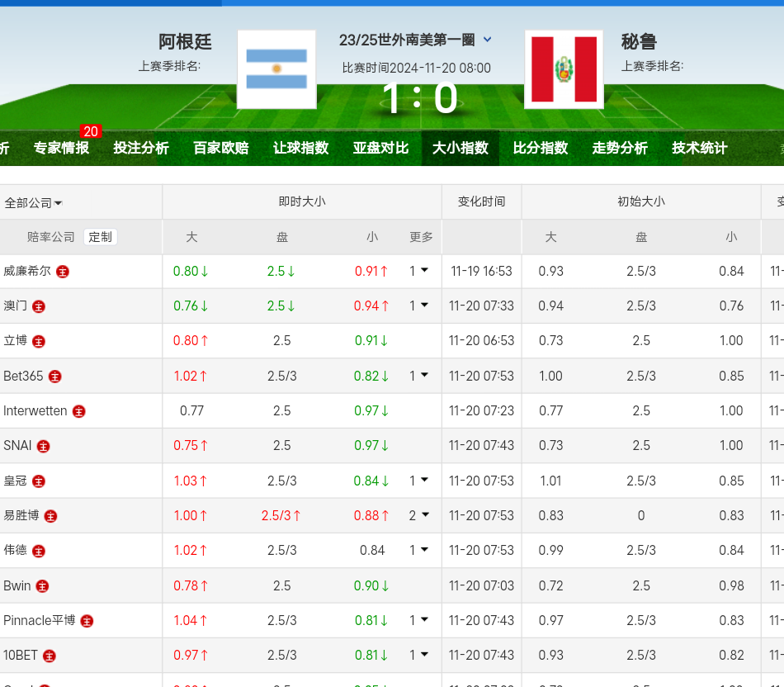Click the red 主 icon beside Interwetten
The width and height of the screenshot is (784, 687).
79,411
